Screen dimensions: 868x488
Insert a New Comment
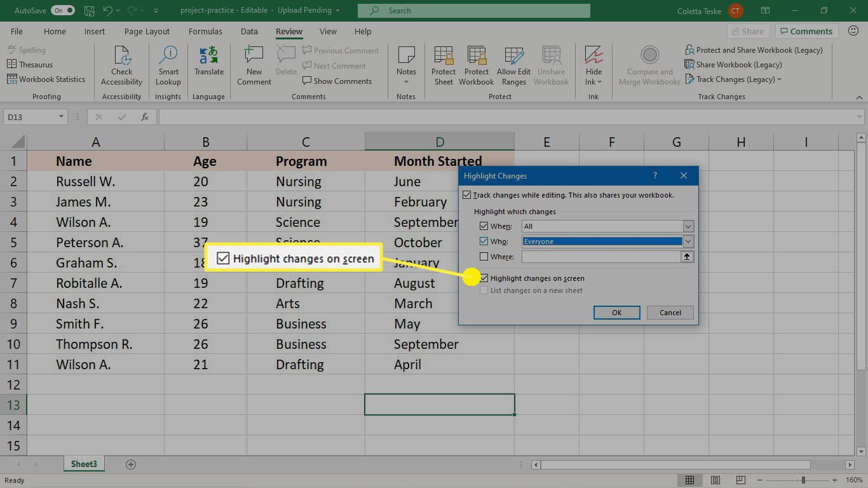click(254, 66)
